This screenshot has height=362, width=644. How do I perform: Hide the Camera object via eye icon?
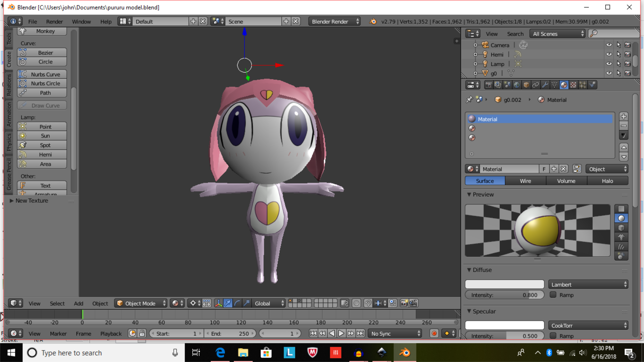[x=609, y=45]
